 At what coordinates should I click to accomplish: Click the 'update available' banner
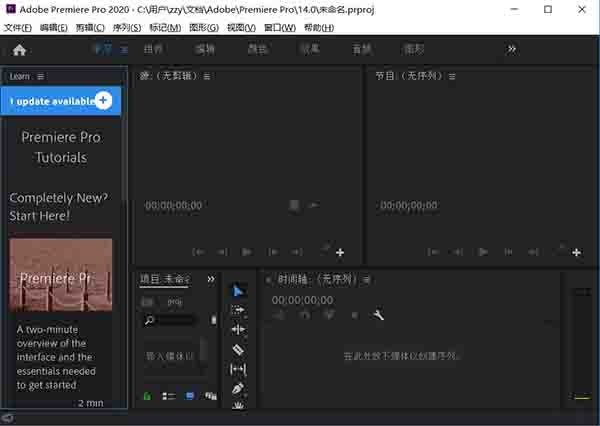pos(50,100)
